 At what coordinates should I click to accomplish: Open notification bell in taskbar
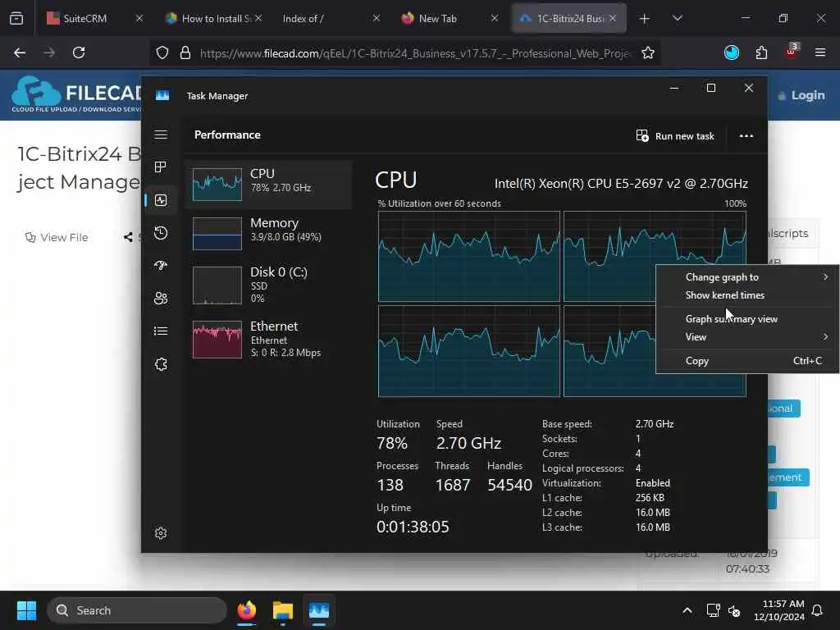pos(818,610)
